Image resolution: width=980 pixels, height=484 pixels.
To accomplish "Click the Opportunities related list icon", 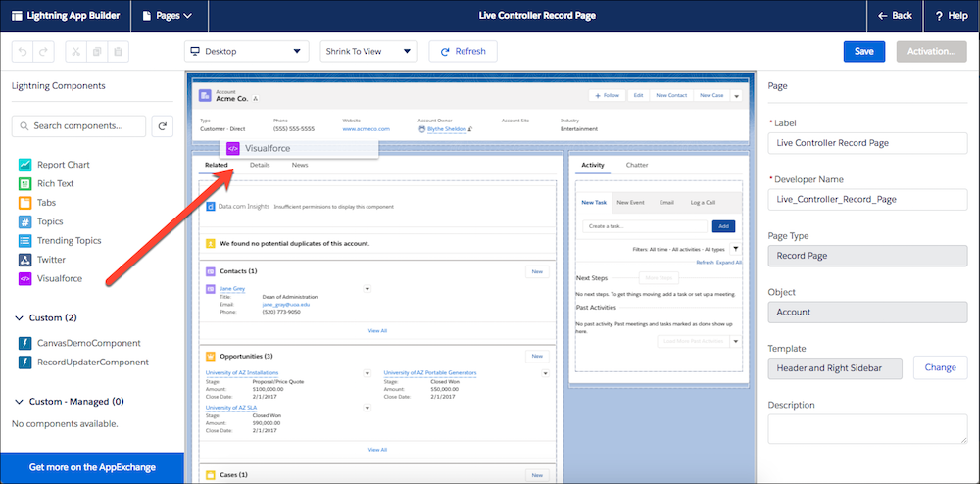I will [x=211, y=356].
